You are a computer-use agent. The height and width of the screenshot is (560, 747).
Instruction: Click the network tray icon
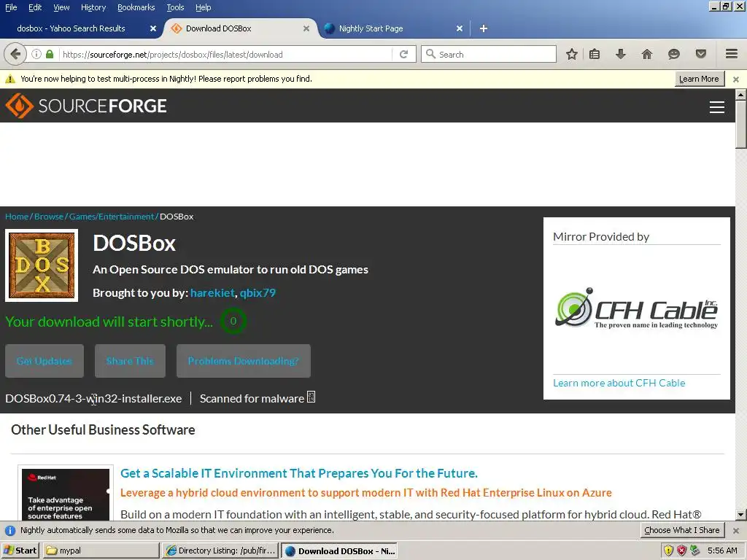[x=695, y=551]
